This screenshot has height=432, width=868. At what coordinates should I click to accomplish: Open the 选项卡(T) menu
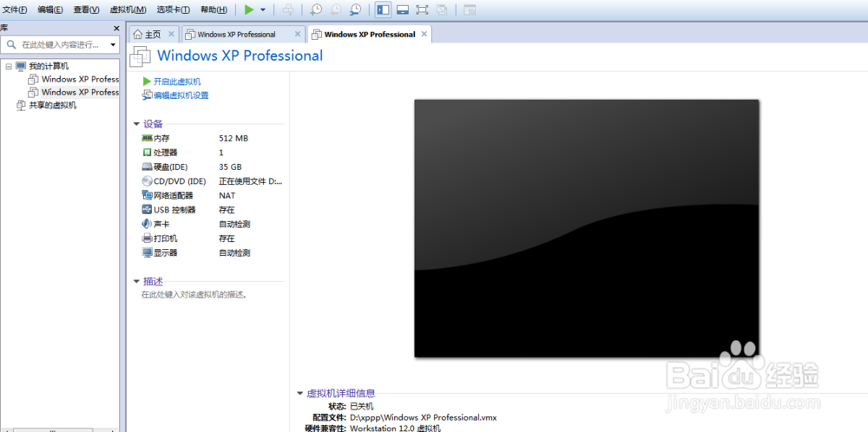click(x=174, y=10)
